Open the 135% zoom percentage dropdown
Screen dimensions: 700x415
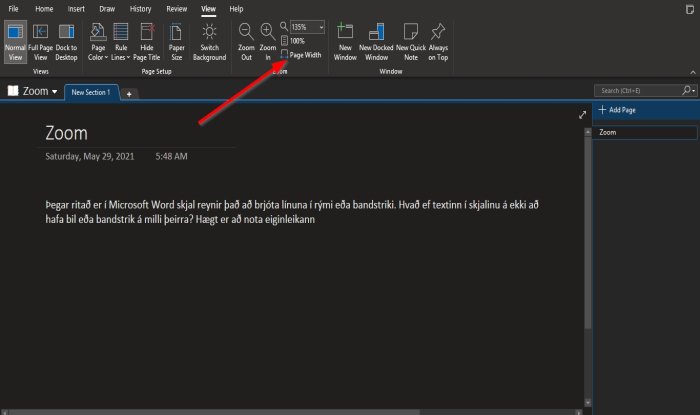click(321, 27)
